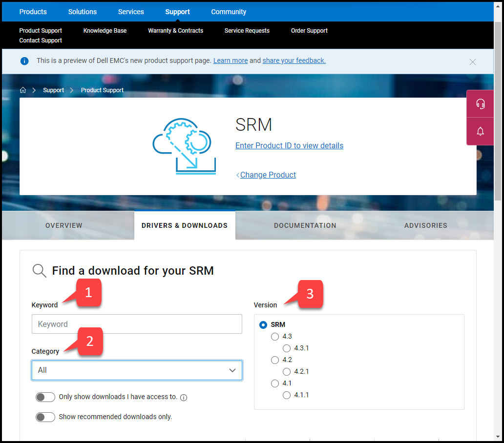Open Order Support submenu item
The height and width of the screenshot is (443, 504).
pyautogui.click(x=309, y=31)
